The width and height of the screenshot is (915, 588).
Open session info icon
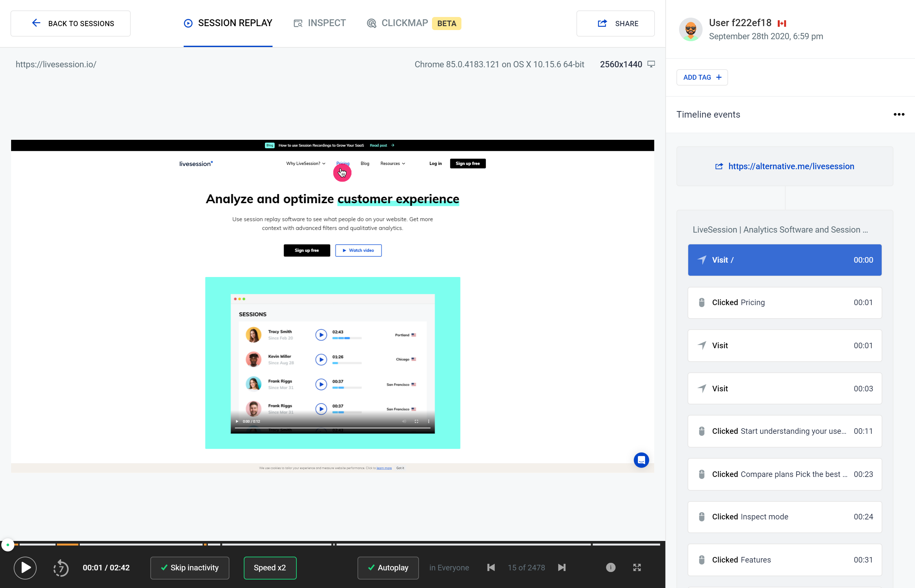point(611,568)
